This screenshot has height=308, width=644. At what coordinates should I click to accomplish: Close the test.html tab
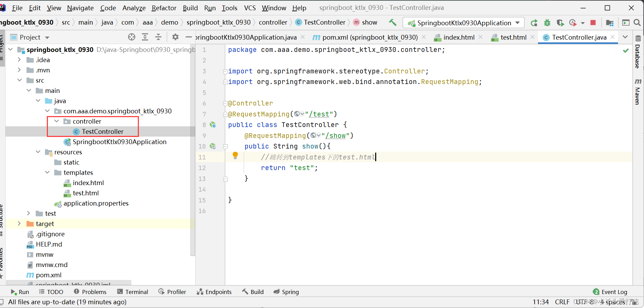click(x=533, y=37)
